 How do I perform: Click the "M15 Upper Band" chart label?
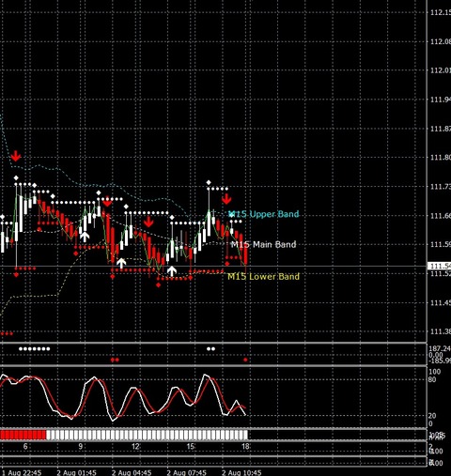pyautogui.click(x=264, y=214)
